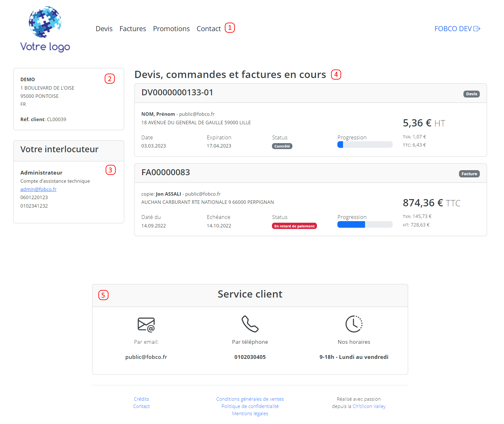Screen dimensions: 504x424
Task: Open the Factures menu item
Action: [133, 29]
